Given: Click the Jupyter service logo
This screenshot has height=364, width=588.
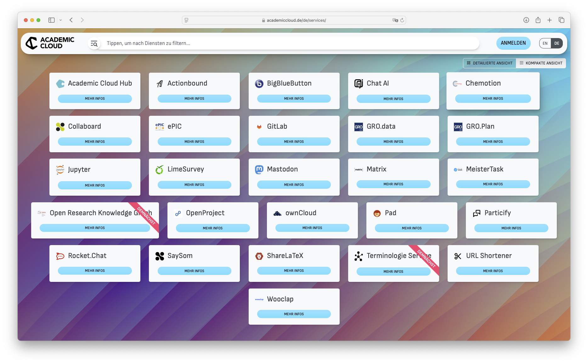Looking at the screenshot, I should click(x=59, y=169).
